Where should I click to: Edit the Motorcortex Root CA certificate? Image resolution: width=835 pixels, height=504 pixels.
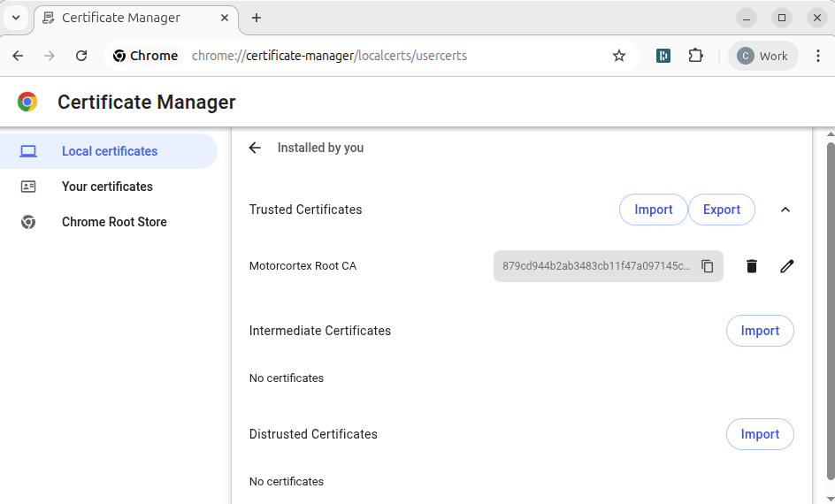[787, 266]
